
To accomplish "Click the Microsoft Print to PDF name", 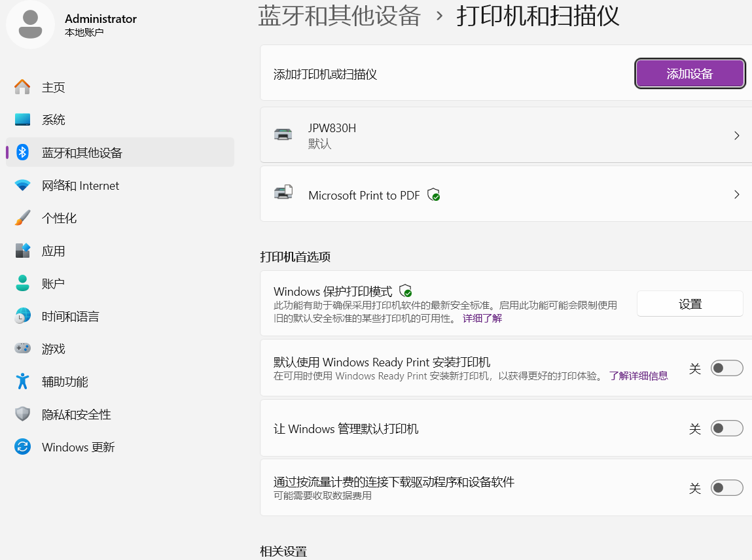I will click(x=364, y=195).
